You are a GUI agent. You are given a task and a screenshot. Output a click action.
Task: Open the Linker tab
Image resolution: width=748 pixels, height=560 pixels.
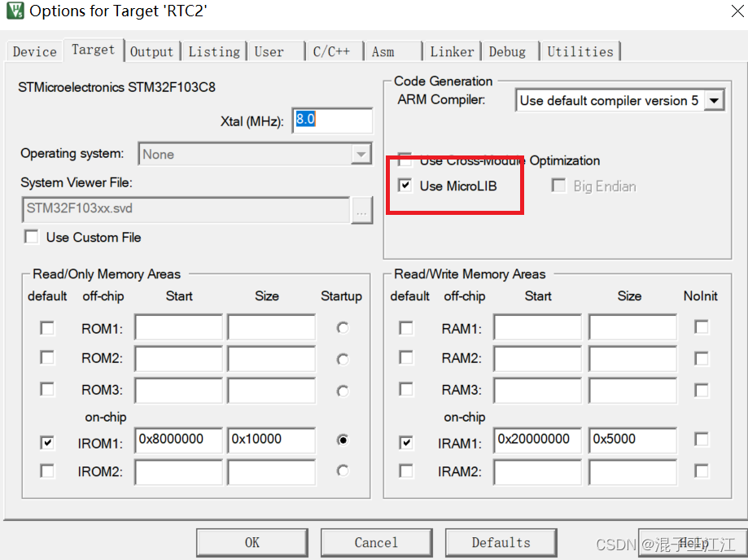coord(452,51)
